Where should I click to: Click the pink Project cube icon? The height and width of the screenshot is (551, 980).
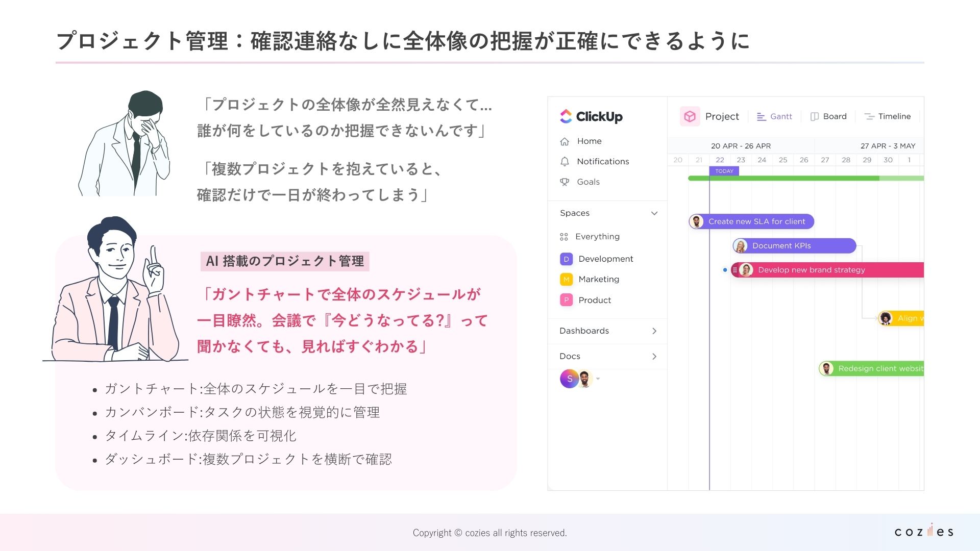tap(690, 116)
